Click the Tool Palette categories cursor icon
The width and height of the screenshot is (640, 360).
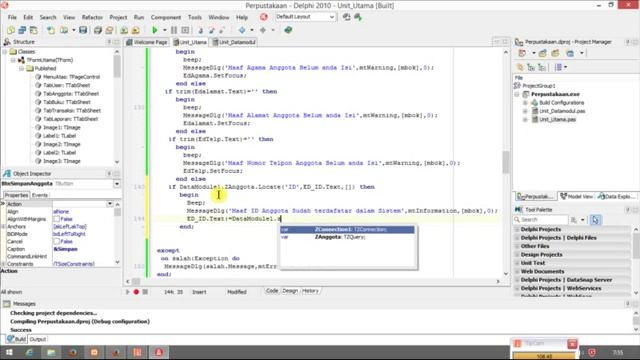pos(595,220)
